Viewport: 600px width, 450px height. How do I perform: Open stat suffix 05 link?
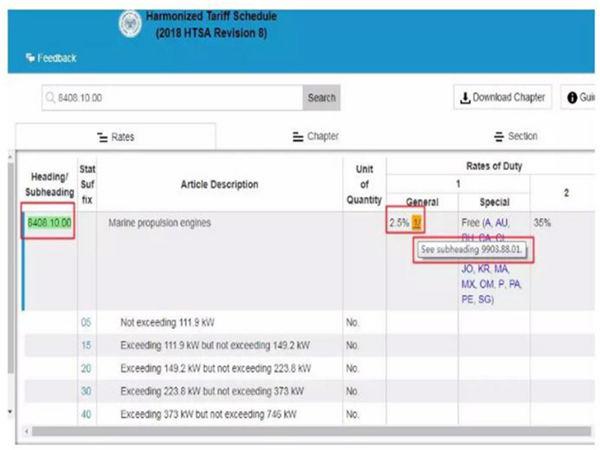coord(86,322)
